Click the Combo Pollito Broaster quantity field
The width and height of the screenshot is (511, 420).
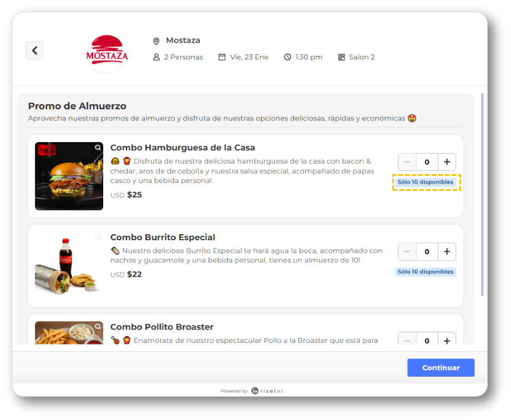427,339
